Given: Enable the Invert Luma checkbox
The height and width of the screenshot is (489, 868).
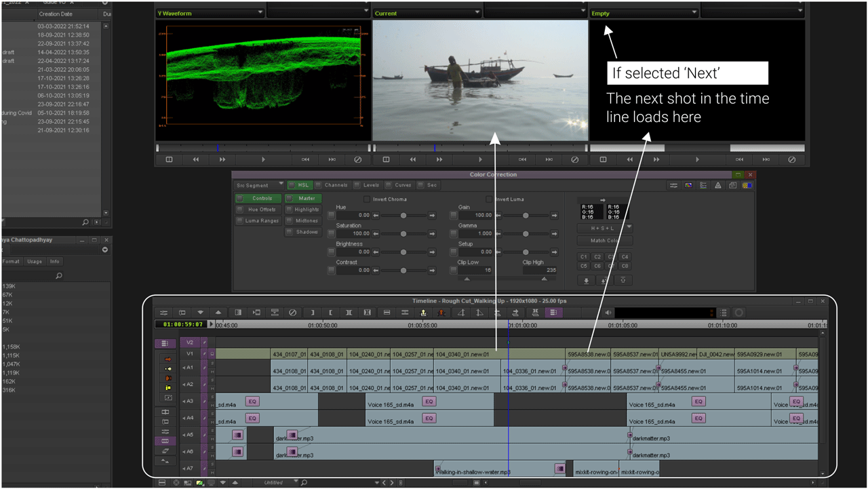Looking at the screenshot, I should click(x=489, y=199).
